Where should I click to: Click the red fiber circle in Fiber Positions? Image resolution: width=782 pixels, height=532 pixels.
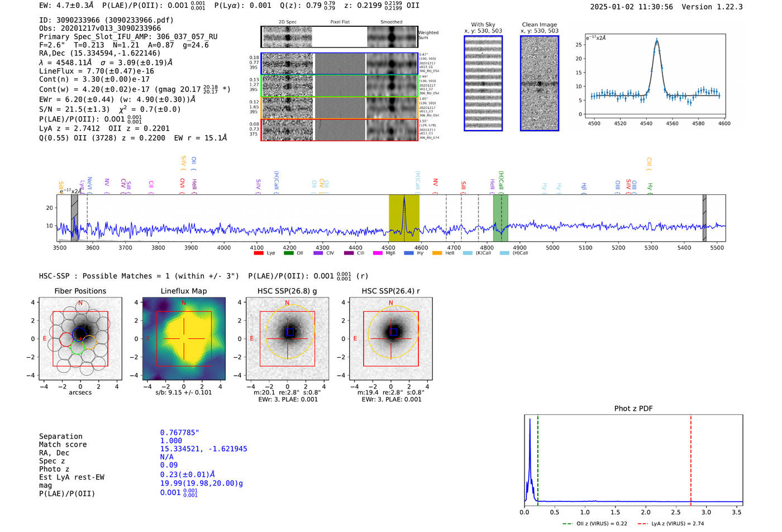(66, 339)
